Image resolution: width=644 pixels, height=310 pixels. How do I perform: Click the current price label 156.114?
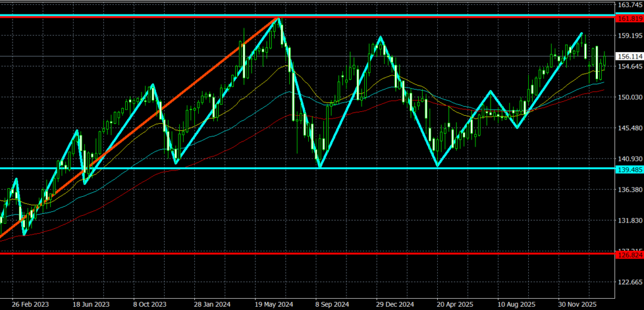click(628, 56)
